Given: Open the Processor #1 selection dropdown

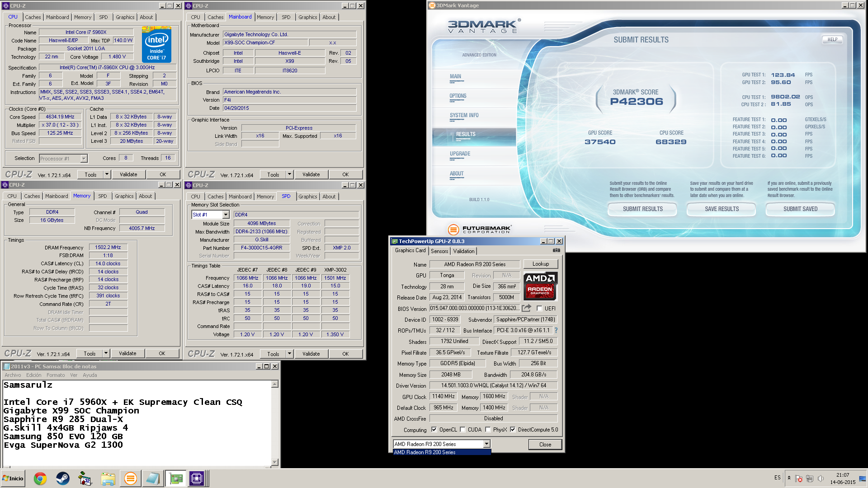Looking at the screenshot, I should 84,159.
